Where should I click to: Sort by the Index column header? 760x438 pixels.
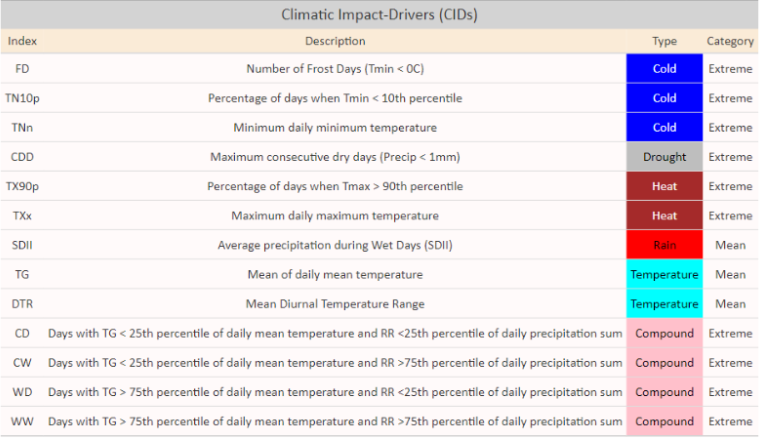pos(23,41)
